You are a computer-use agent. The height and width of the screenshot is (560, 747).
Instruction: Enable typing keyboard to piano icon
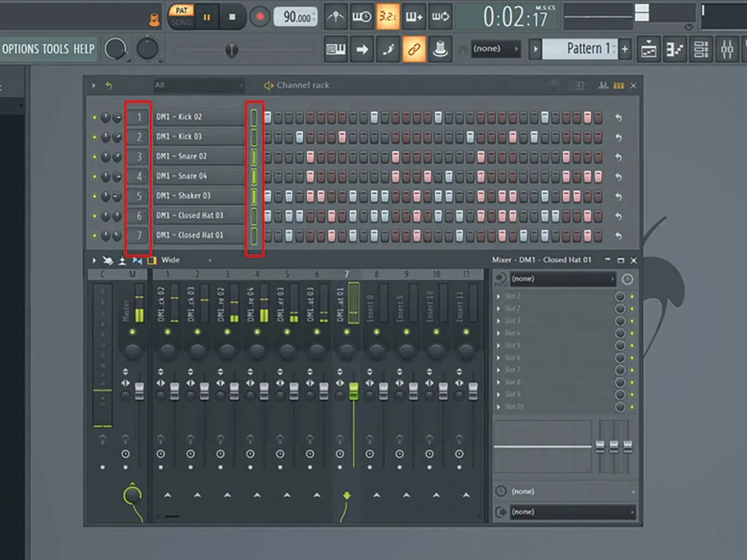(x=336, y=50)
